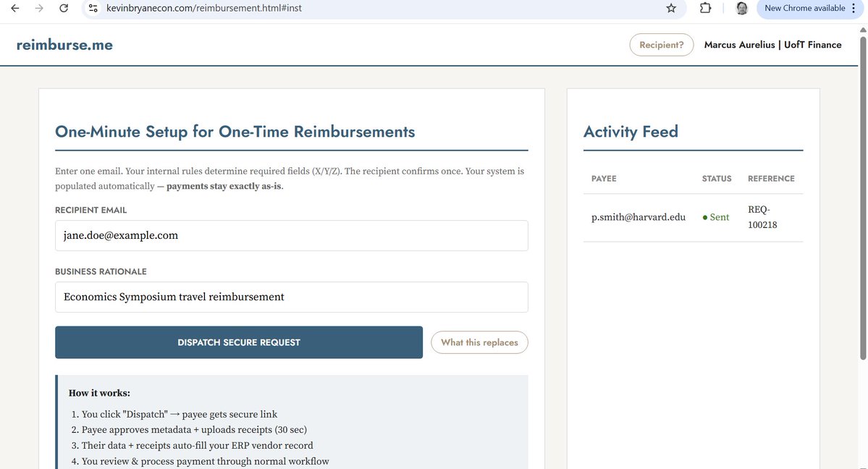Open the Chrome profile avatar

tap(742, 8)
